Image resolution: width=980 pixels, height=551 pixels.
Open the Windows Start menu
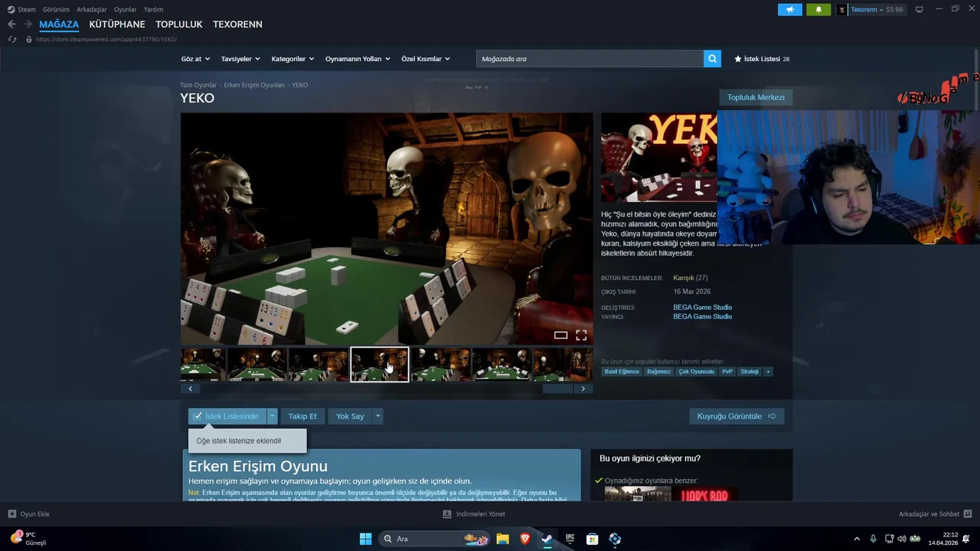click(365, 539)
